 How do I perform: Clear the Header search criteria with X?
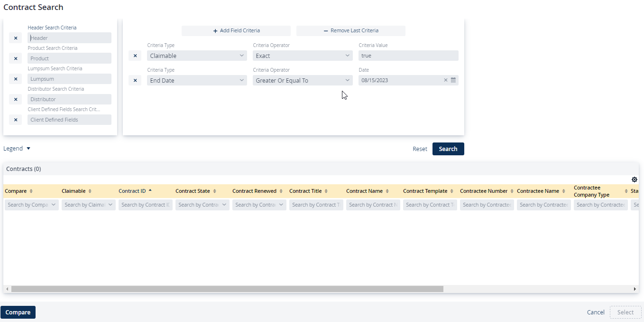[15, 38]
